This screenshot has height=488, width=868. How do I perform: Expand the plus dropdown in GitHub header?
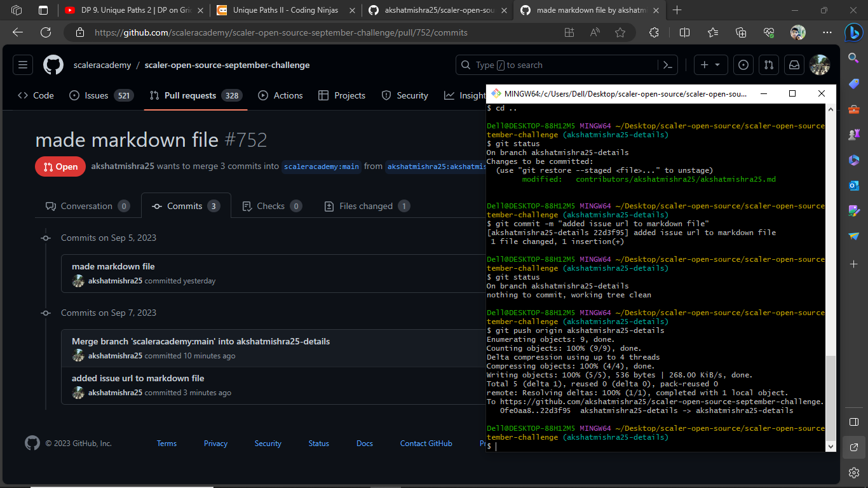[x=710, y=64]
